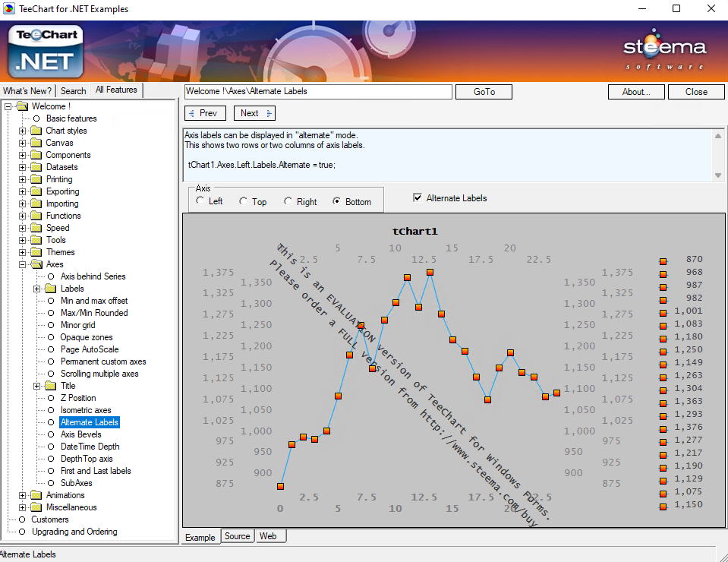Click the Chart styles folder icon
The width and height of the screenshot is (728, 562).
(36, 131)
